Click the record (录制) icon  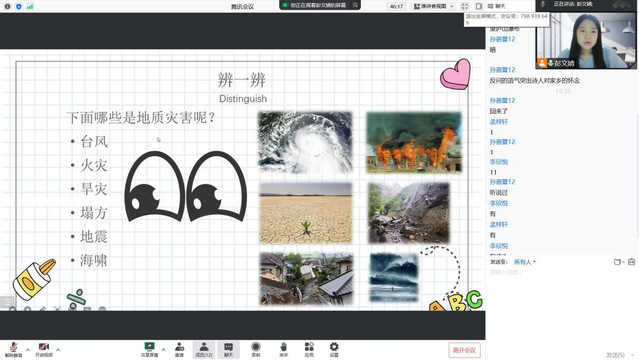click(x=256, y=350)
